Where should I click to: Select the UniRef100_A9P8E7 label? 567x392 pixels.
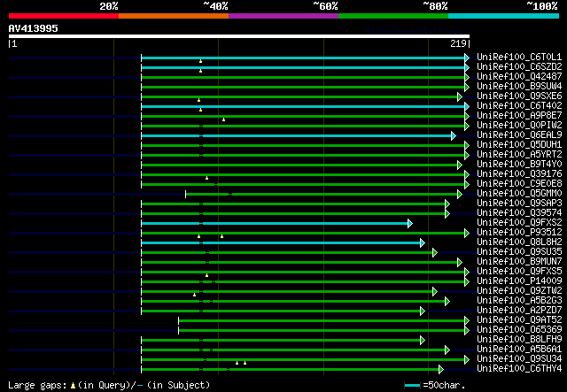(x=519, y=116)
